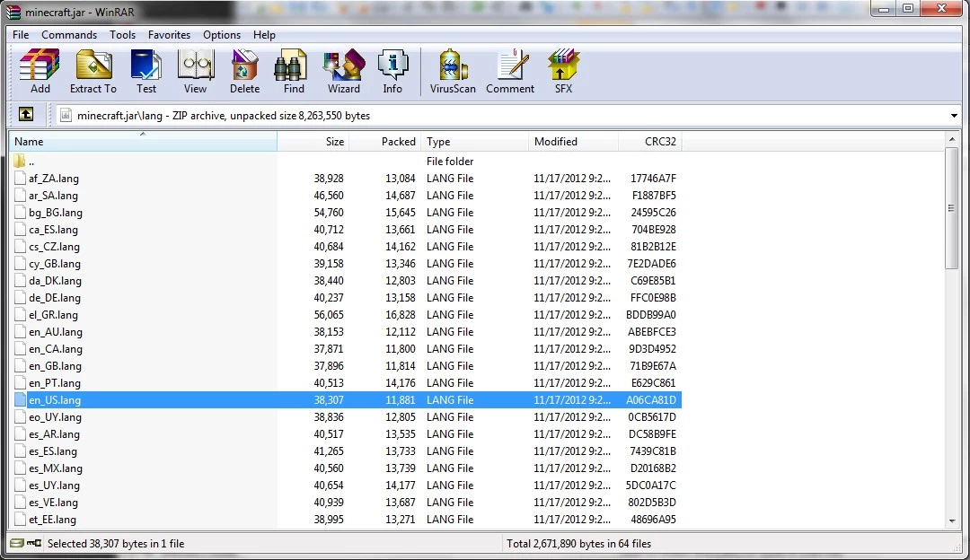Click the packed size value 11,800
Screen dimensions: 970x560
(401, 349)
